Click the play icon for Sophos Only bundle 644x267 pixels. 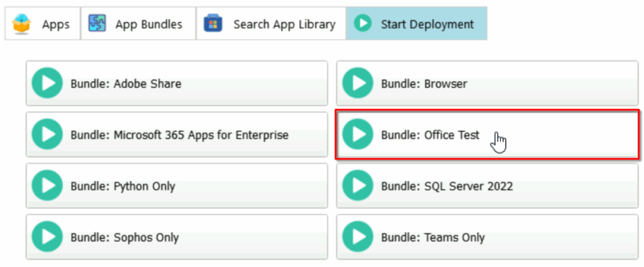47,237
